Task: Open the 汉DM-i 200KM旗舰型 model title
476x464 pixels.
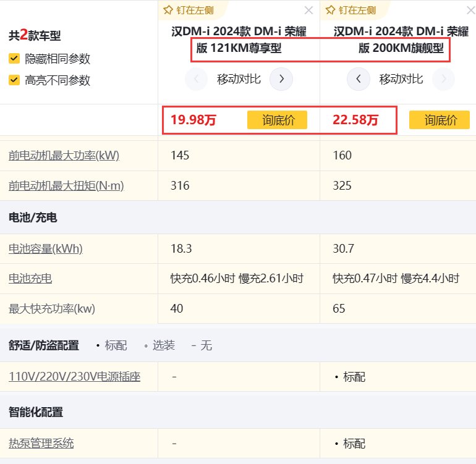Action: pos(401,40)
